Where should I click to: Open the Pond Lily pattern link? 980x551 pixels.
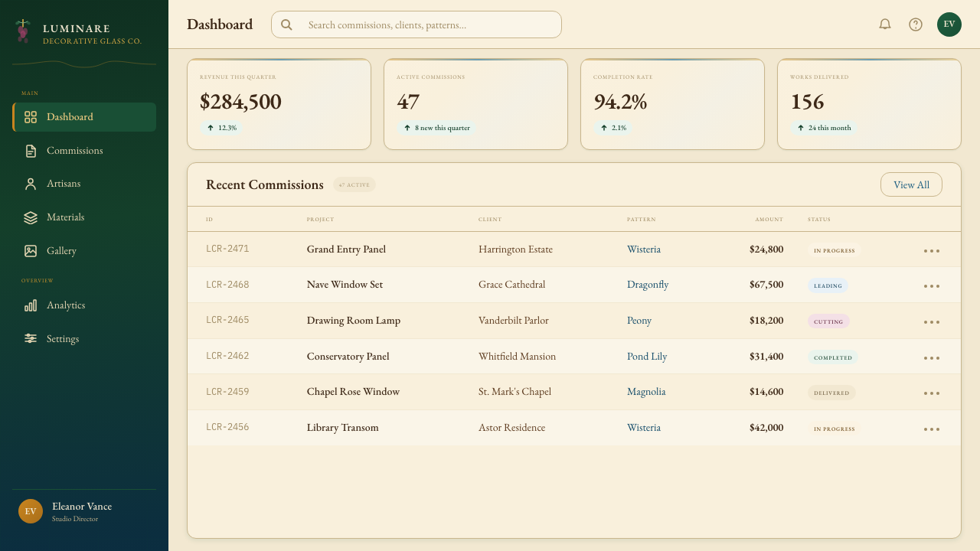coord(647,356)
